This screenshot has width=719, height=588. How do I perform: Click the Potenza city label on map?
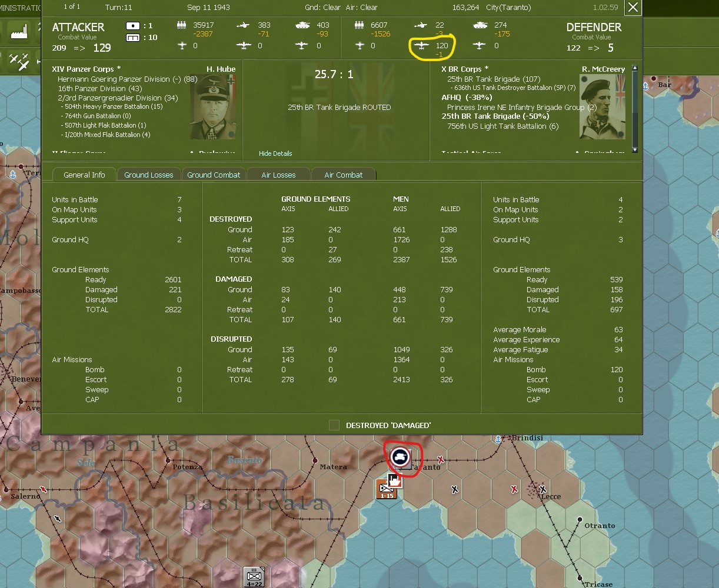187,467
